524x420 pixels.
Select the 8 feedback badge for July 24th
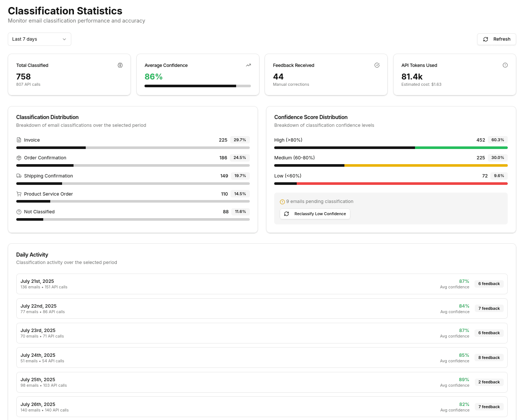[489, 358]
